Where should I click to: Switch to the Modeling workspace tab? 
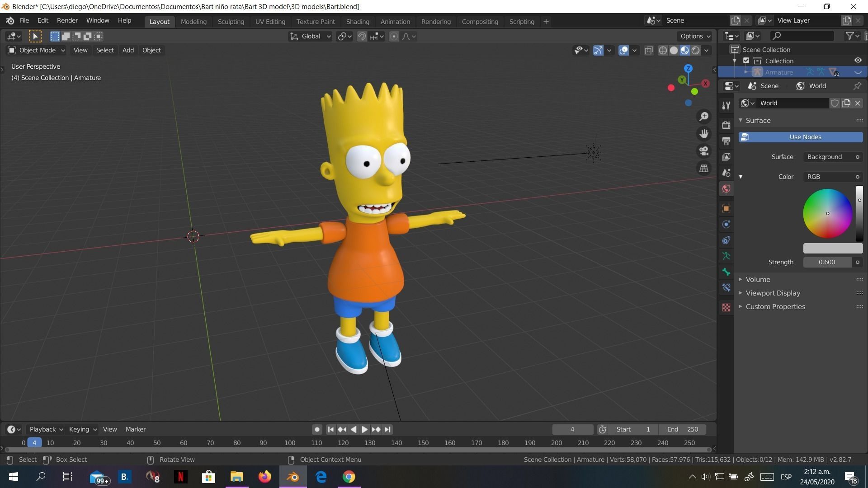[193, 21]
